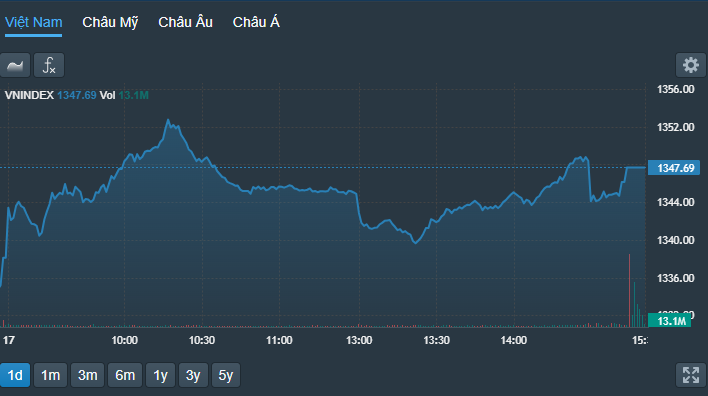
Task: Choose the 6m time range
Action: tap(125, 375)
